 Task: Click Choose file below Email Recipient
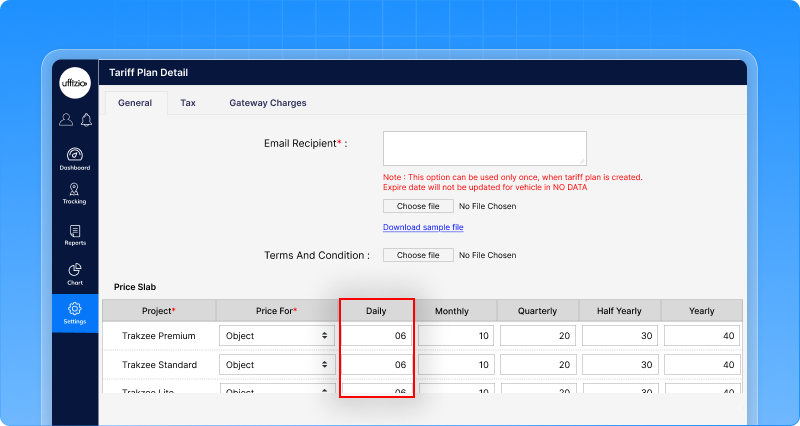click(417, 206)
